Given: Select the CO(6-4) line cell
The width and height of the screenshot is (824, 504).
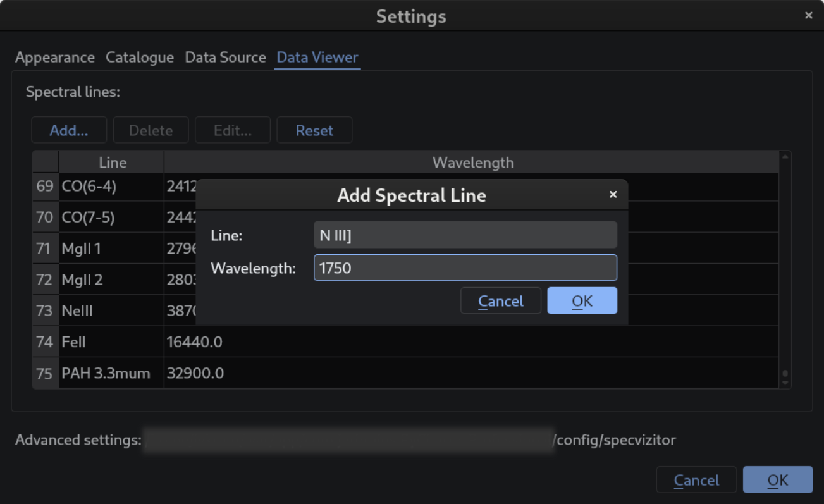Looking at the screenshot, I should pos(111,187).
